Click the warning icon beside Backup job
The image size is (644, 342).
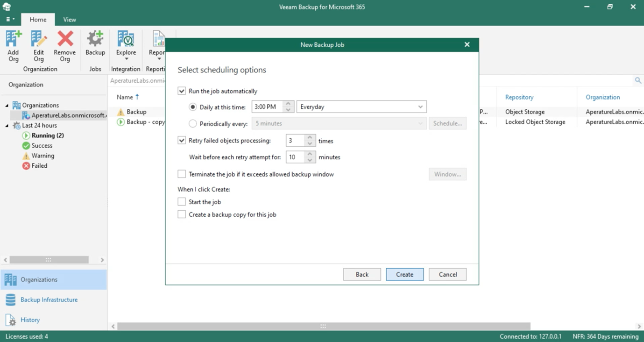coord(120,112)
